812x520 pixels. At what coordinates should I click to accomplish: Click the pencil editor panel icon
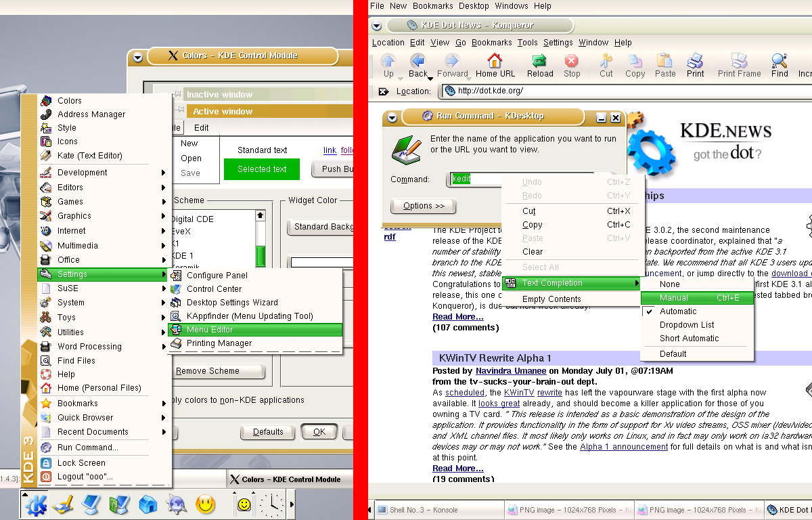[63, 504]
